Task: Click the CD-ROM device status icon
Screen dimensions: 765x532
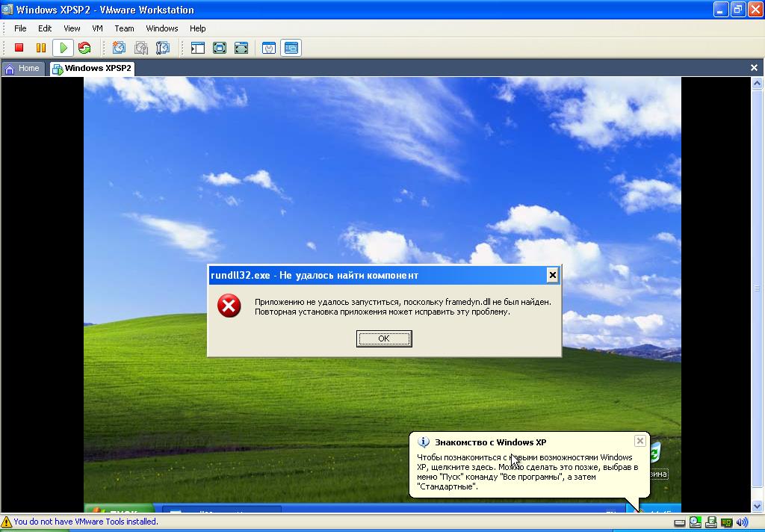Action: pyautogui.click(x=695, y=522)
